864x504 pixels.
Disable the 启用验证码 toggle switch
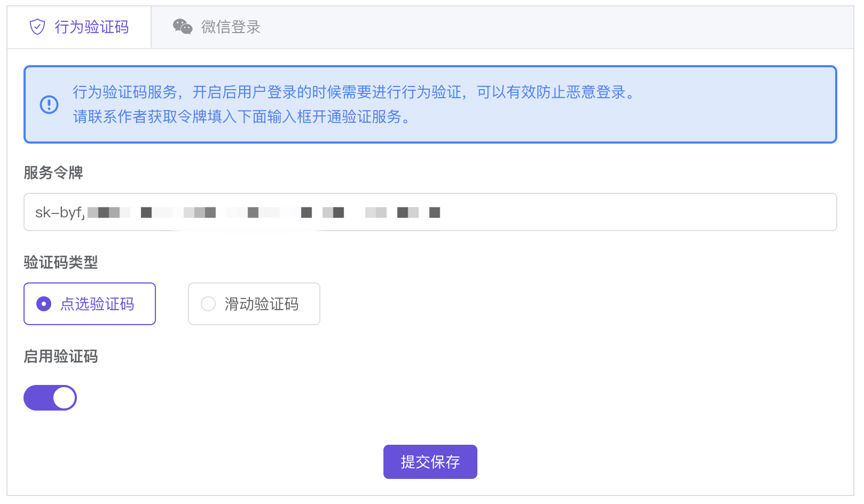tap(50, 398)
